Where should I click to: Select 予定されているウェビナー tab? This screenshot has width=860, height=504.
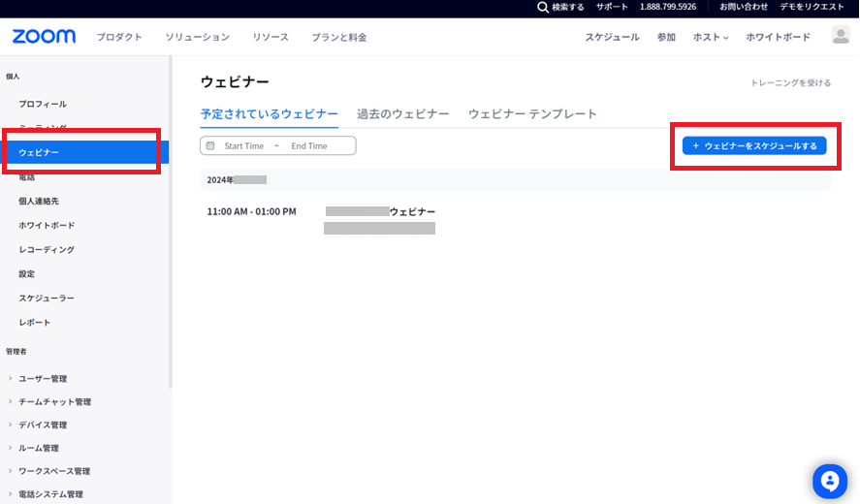tap(269, 114)
